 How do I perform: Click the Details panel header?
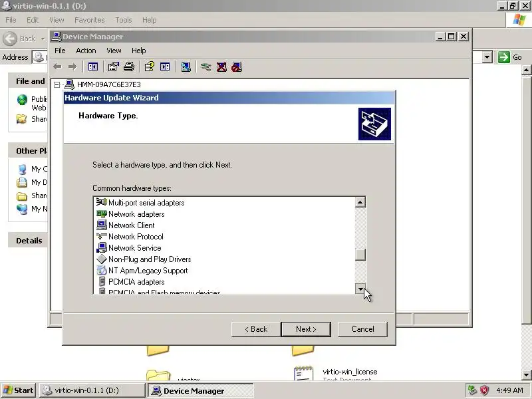pos(29,241)
